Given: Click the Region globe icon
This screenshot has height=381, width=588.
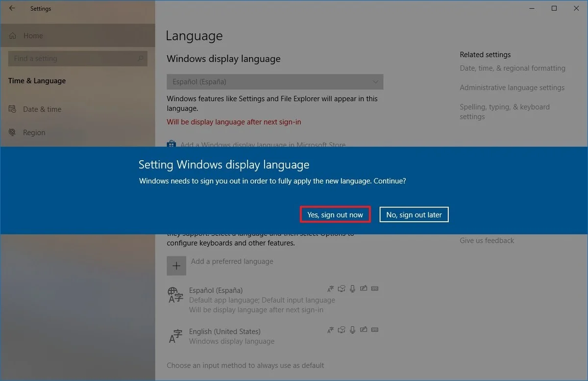Looking at the screenshot, I should coord(13,132).
